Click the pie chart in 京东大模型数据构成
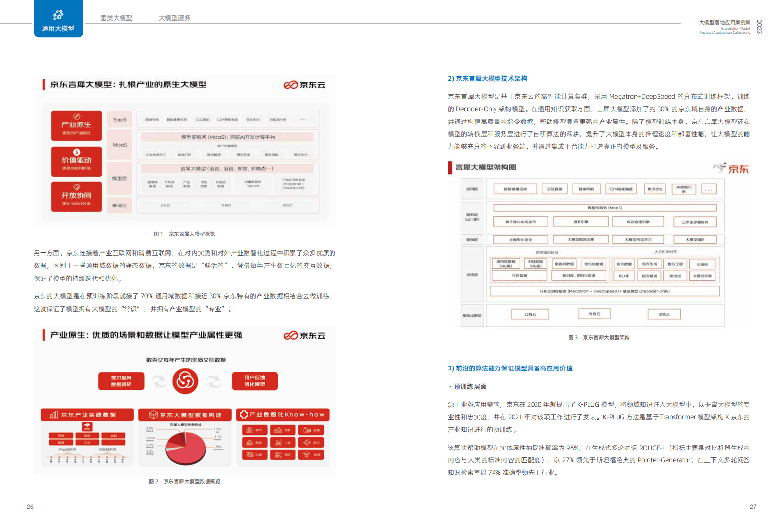 pyautogui.click(x=185, y=448)
